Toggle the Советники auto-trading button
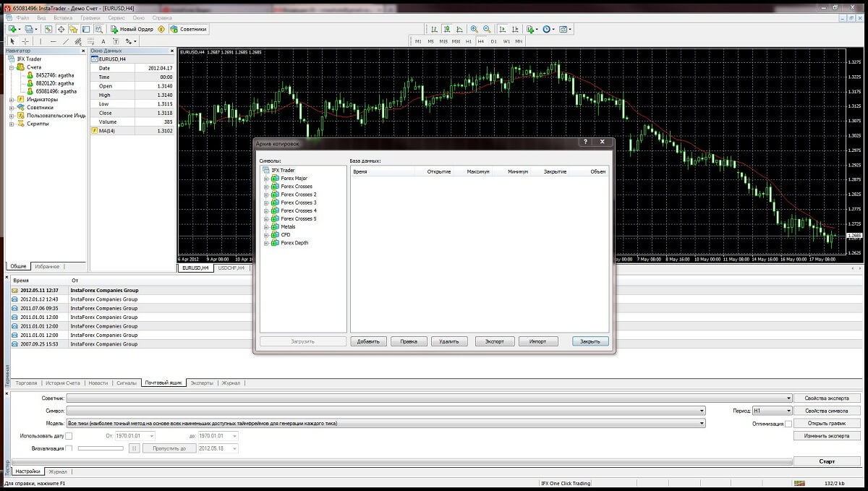This screenshot has width=868, height=491. tap(189, 30)
